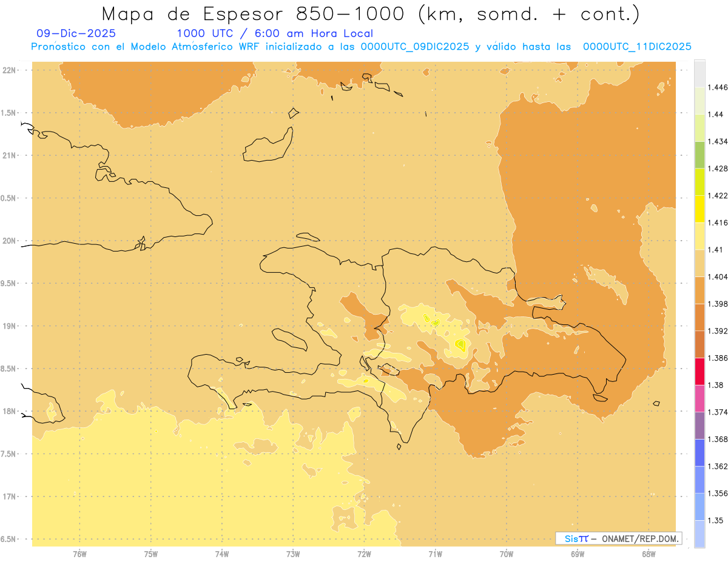This screenshot has height=562, width=728.
Task: Click the '20N' latitude label
Action: [x=10, y=241]
